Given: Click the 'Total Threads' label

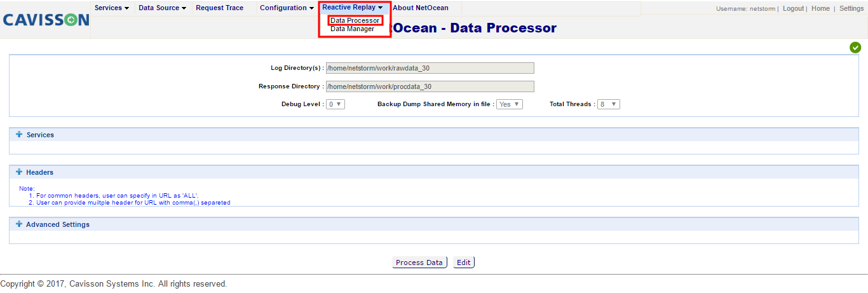Looking at the screenshot, I should point(573,104).
